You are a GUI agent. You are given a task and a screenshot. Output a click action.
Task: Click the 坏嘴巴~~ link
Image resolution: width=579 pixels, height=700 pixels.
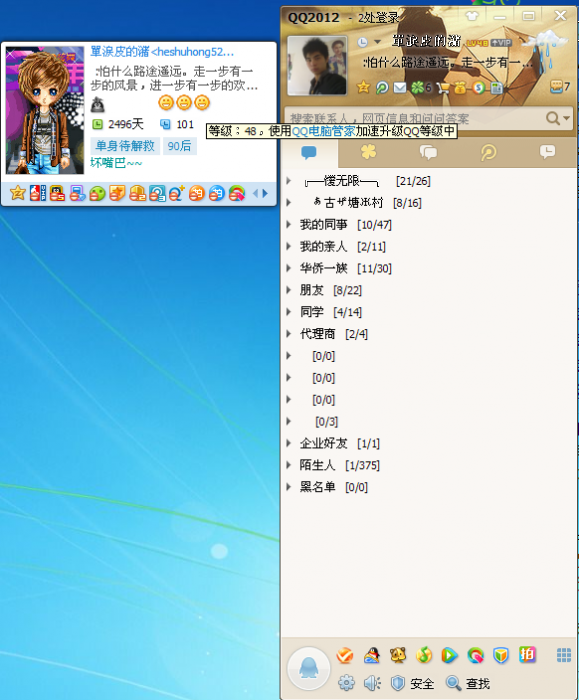pyautogui.click(x=116, y=163)
